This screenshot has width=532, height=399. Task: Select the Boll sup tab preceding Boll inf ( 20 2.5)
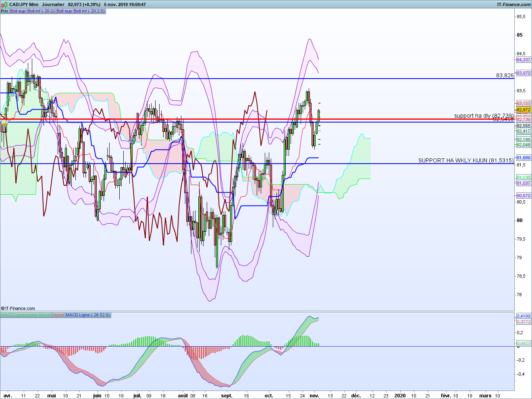point(64,11)
